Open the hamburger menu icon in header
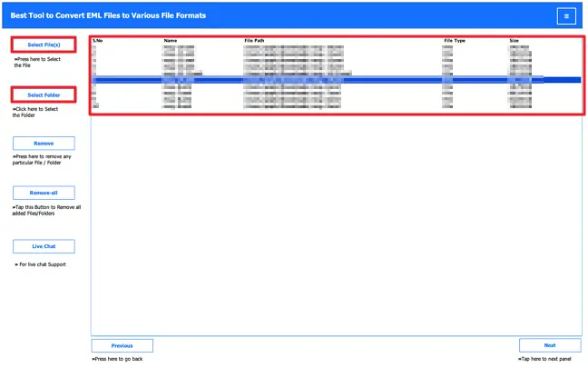This screenshot has height=368, width=588. click(566, 16)
